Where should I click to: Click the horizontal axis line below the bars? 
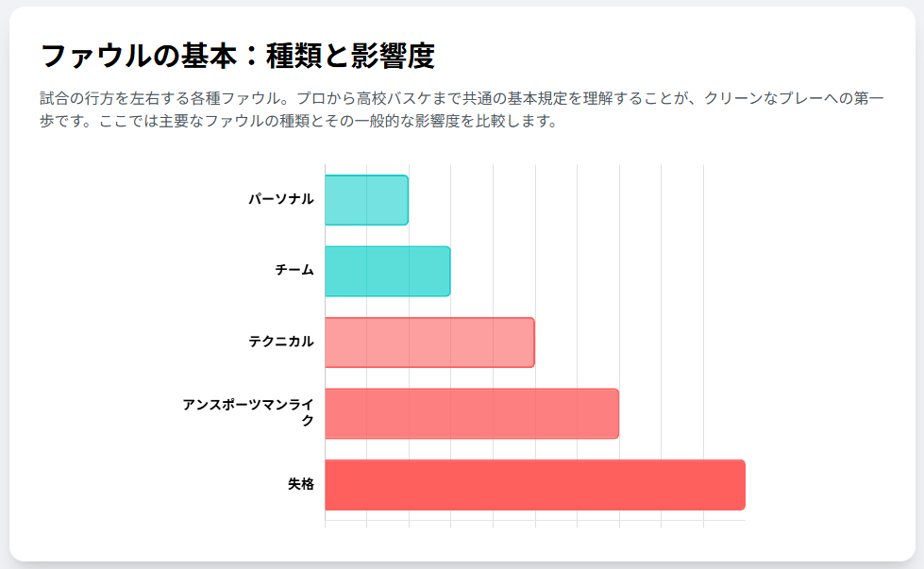pos(534,520)
